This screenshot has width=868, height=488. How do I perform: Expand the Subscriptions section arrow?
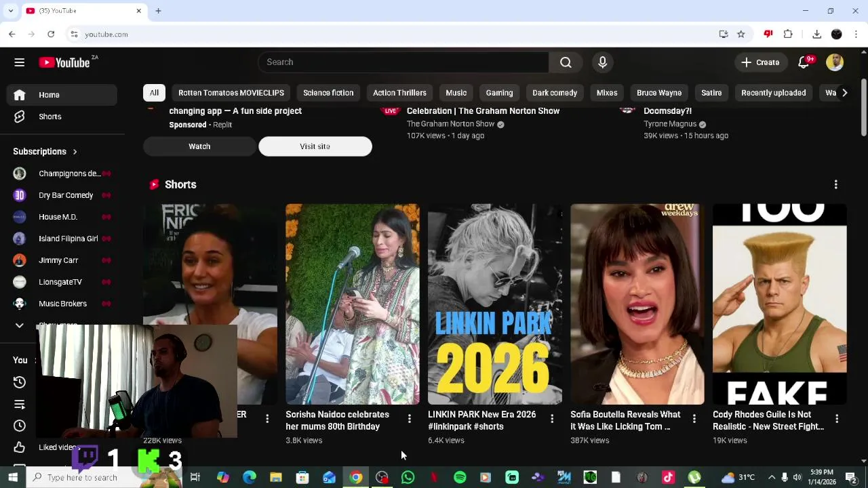(75, 152)
